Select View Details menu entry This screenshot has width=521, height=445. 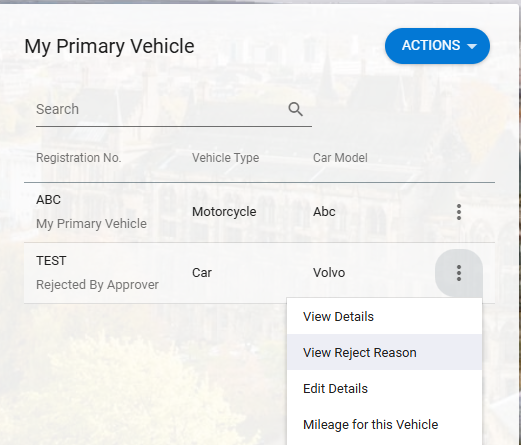click(384, 316)
